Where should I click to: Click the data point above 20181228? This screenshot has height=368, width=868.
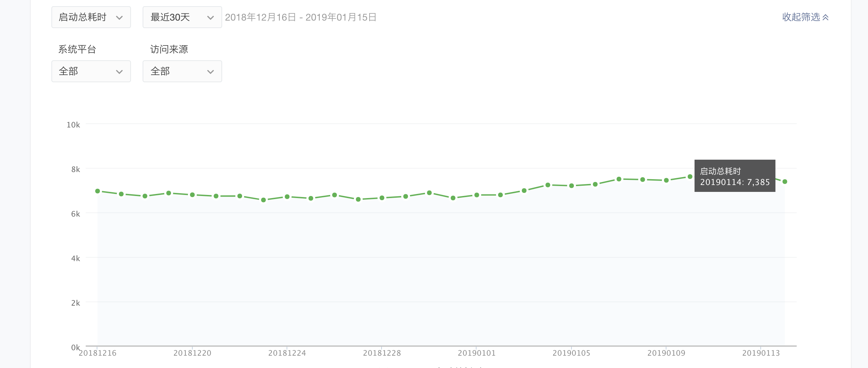(382, 198)
